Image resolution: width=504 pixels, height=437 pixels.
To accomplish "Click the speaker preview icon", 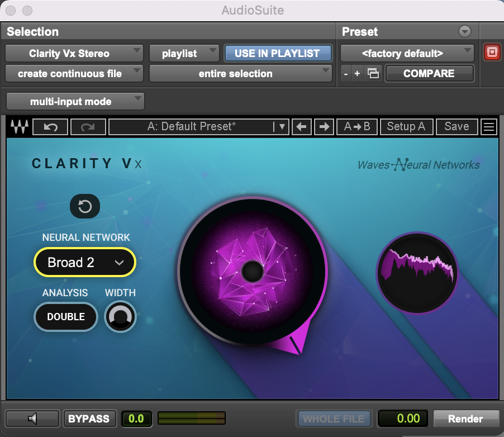I will 32,419.
